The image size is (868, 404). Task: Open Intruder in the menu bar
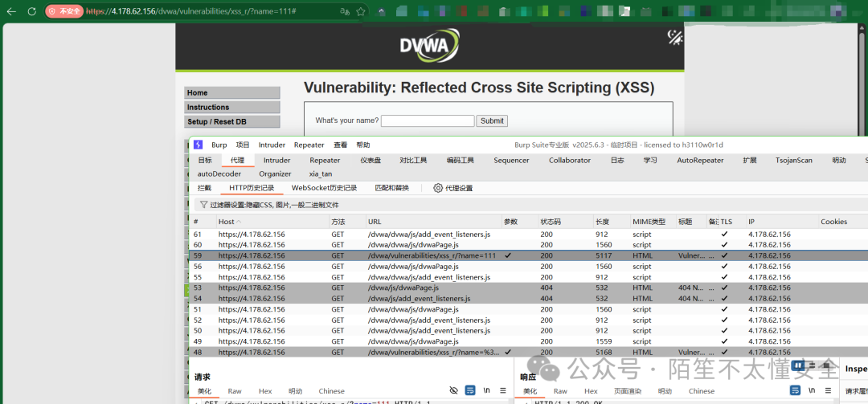272,145
